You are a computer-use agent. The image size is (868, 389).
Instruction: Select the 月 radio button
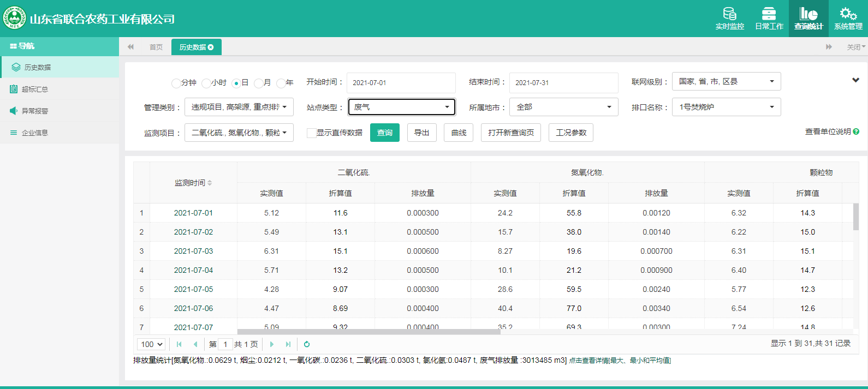pyautogui.click(x=258, y=83)
